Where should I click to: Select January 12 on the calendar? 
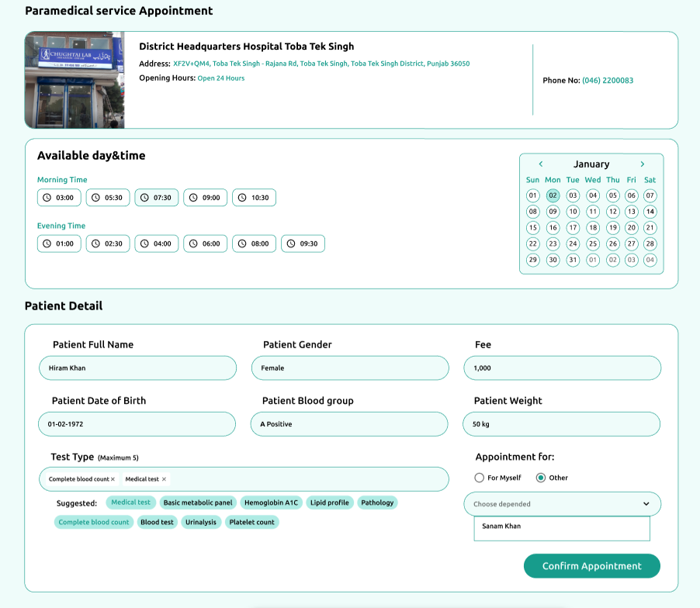[x=613, y=212]
